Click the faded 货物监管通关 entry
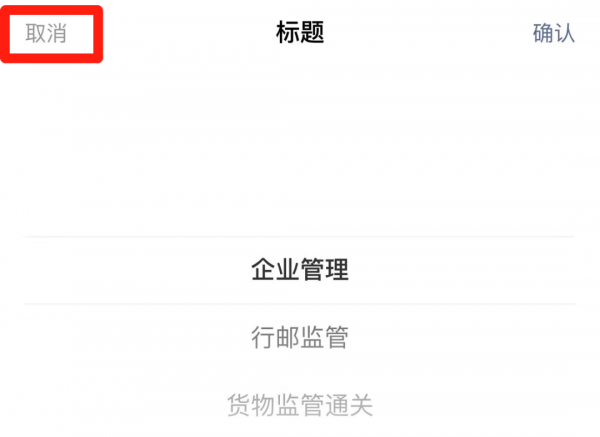This screenshot has height=437, width=600. pos(300,404)
